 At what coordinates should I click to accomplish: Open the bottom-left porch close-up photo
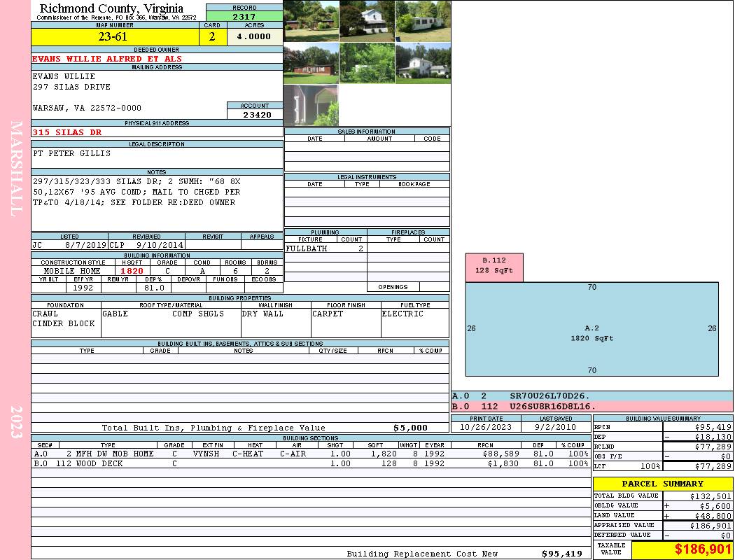[x=311, y=105]
